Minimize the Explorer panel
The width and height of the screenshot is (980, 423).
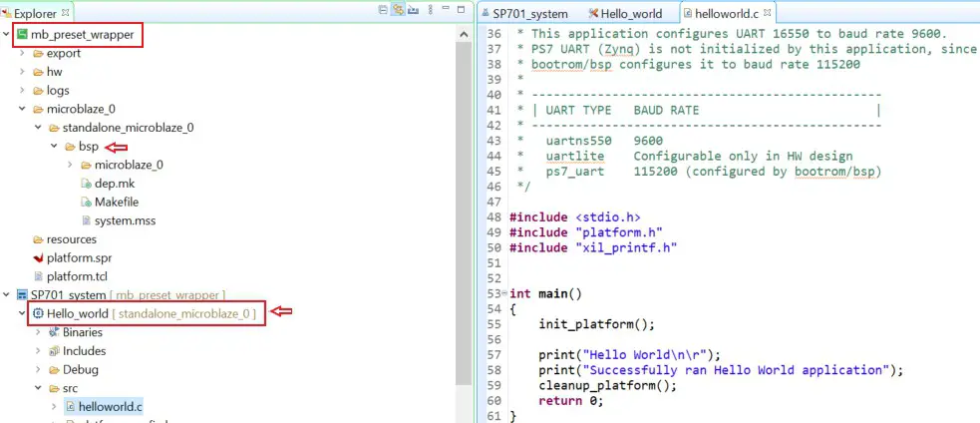click(446, 9)
